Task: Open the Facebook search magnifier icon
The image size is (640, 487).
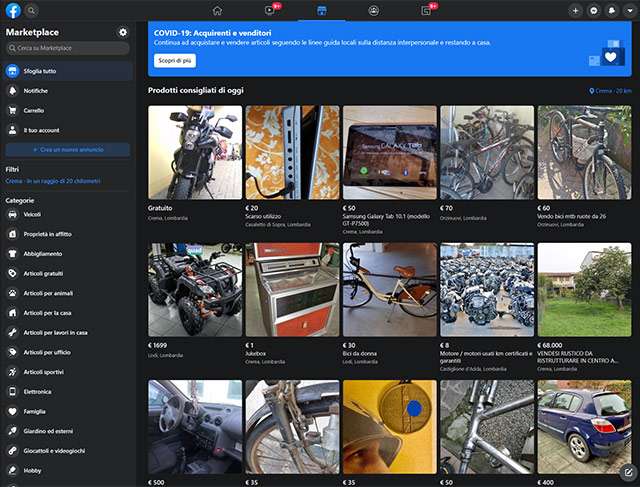Action: pos(32,10)
